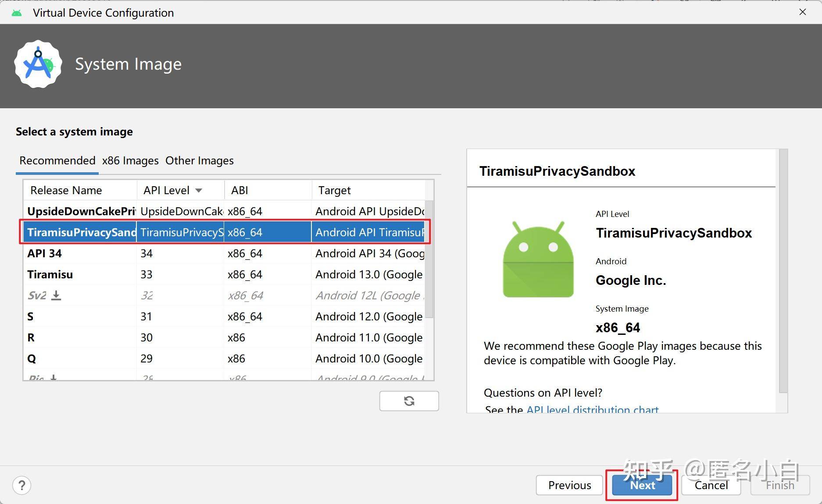Click the Next button
The height and width of the screenshot is (504, 822).
coord(642,485)
